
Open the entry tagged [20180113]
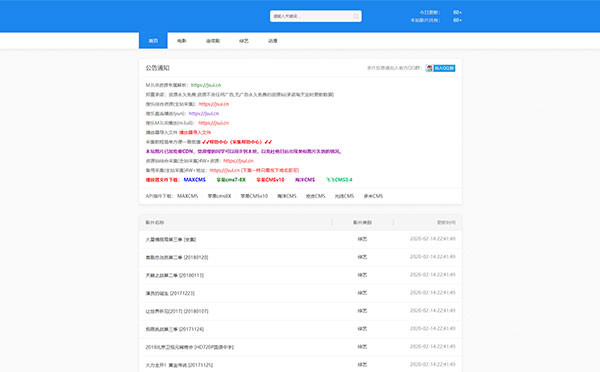174,275
